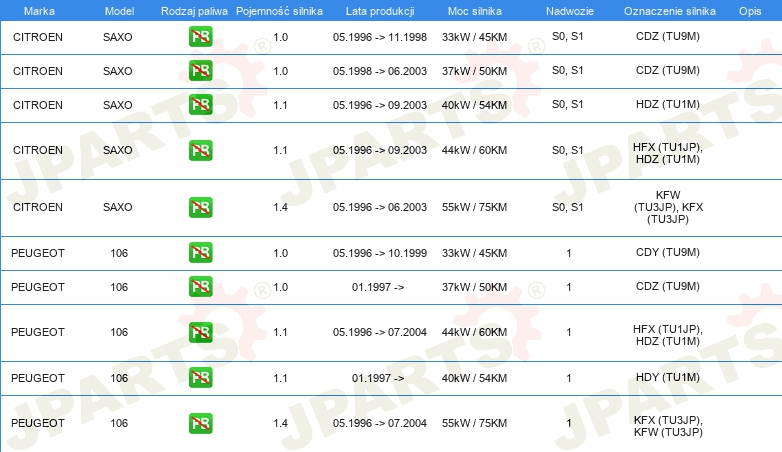782x452 pixels.
Task: Click the Rodzaj paliwa column header
Action: (194, 11)
